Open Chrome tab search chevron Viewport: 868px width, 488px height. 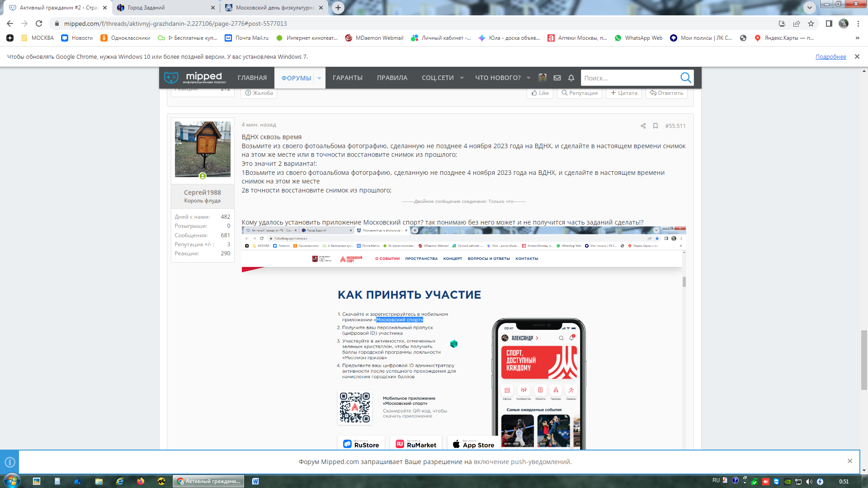click(x=810, y=7)
